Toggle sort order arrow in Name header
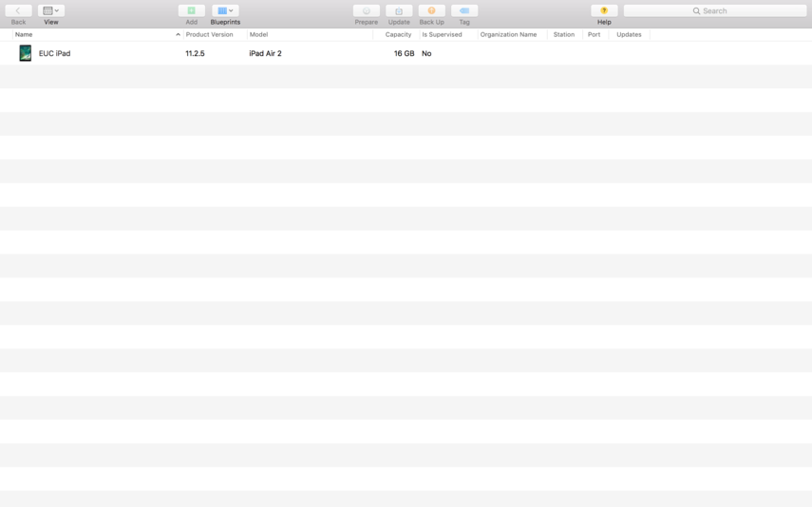The height and width of the screenshot is (507, 812). click(x=178, y=34)
